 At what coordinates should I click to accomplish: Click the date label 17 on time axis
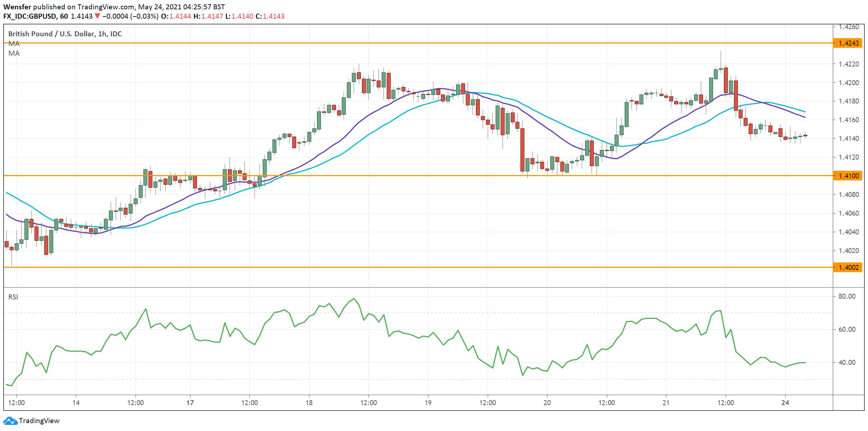point(190,403)
